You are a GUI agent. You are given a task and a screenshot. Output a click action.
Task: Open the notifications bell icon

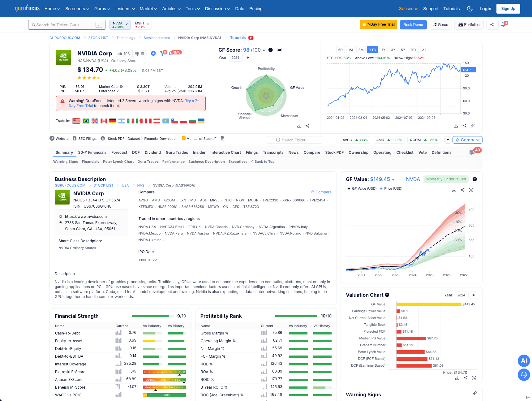coord(503,24)
